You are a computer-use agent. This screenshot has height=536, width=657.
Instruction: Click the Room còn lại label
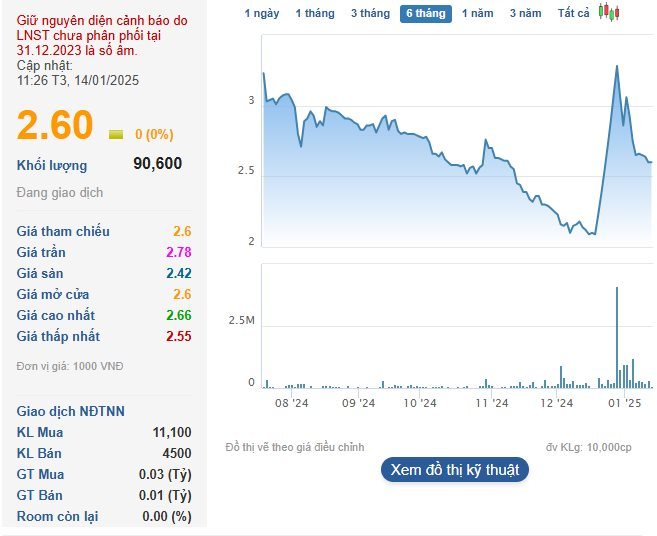pyautogui.click(x=57, y=516)
